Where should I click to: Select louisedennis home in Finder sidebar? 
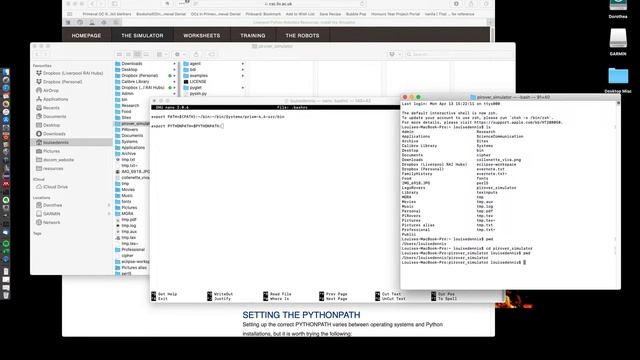coord(72,142)
